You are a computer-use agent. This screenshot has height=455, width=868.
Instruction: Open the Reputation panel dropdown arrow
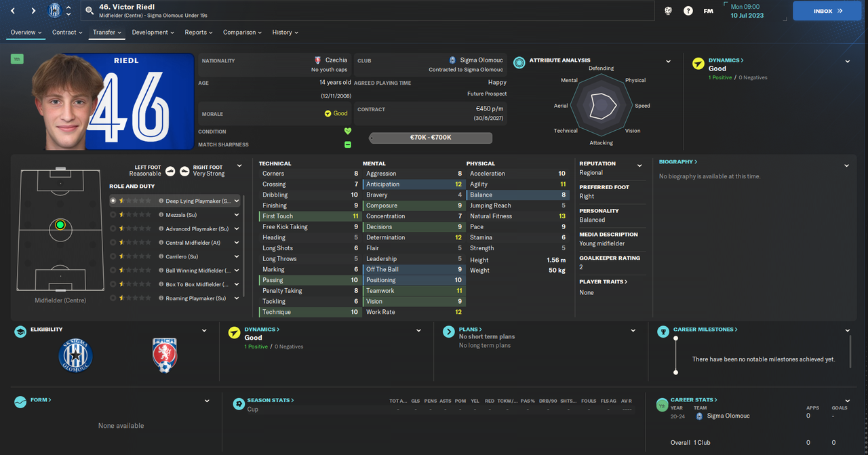tap(639, 165)
